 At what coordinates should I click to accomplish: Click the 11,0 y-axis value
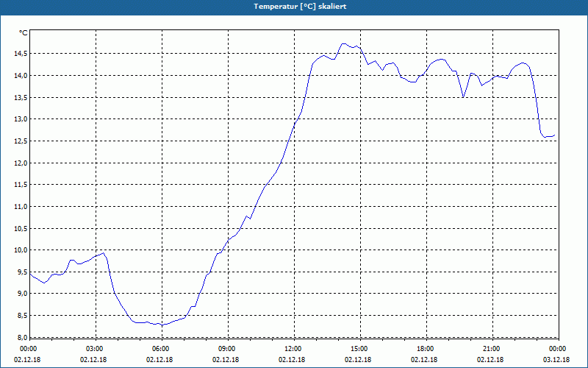click(x=21, y=207)
